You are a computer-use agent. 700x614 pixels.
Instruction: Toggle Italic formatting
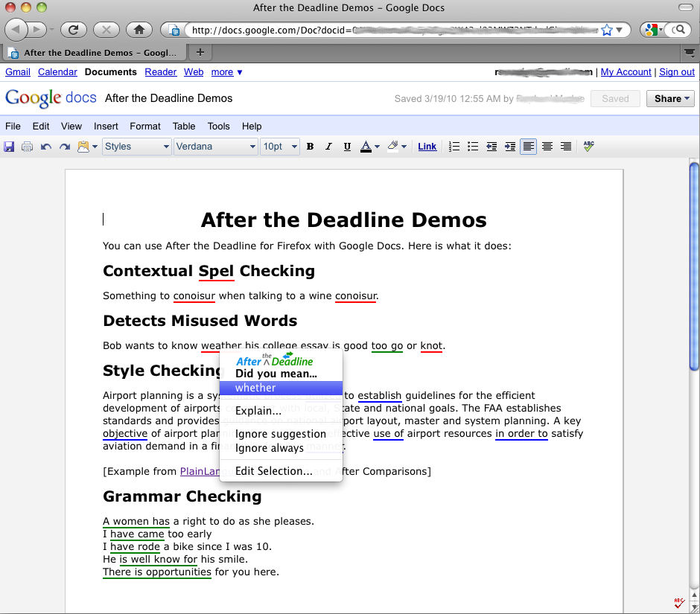click(x=328, y=147)
